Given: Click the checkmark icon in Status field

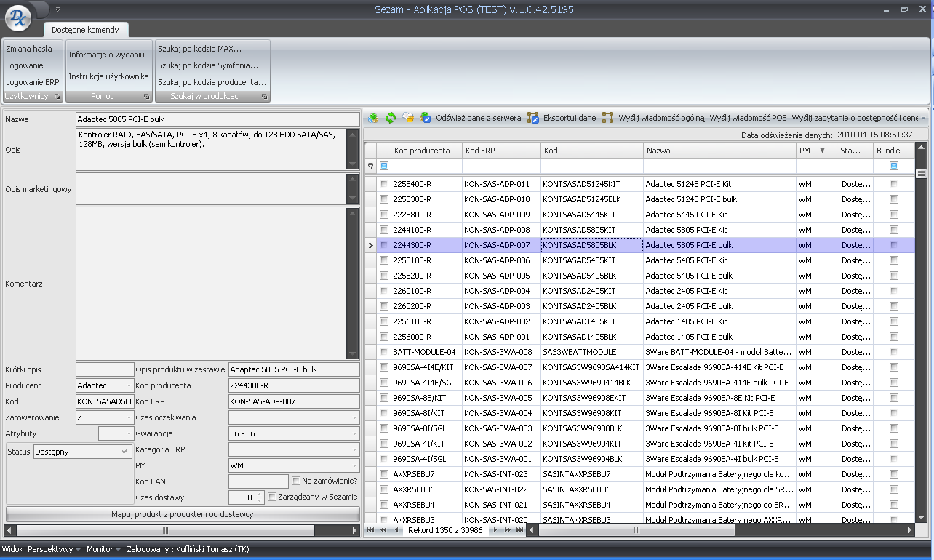Looking at the screenshot, I should [x=125, y=452].
